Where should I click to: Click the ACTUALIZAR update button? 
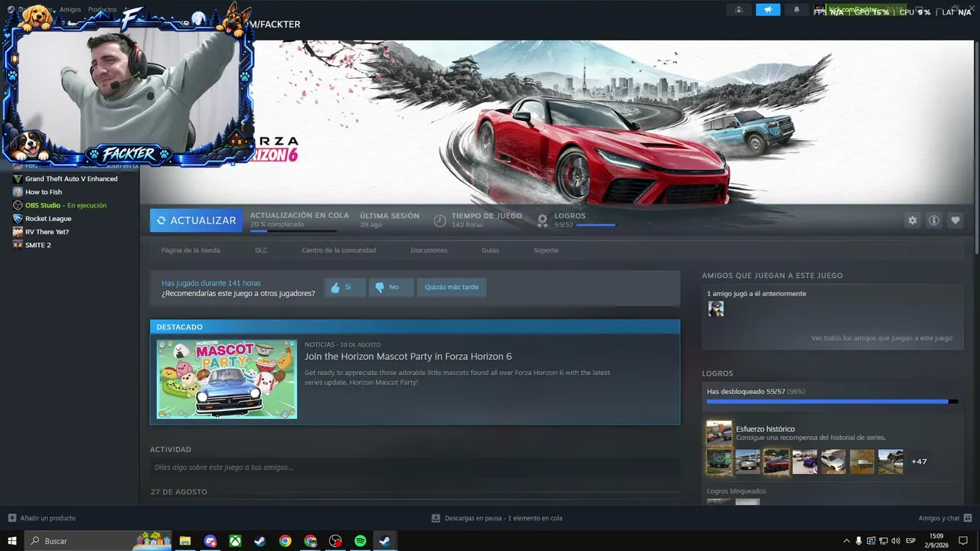coord(196,220)
